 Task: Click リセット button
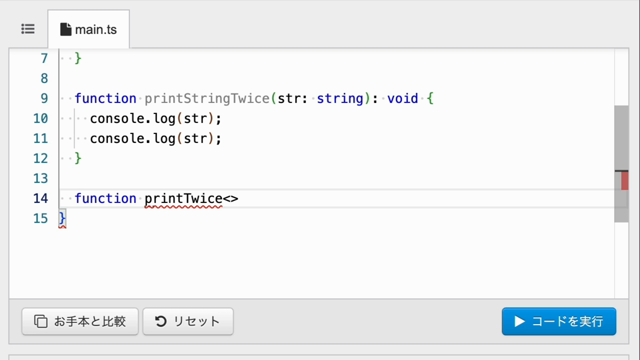coord(188,321)
